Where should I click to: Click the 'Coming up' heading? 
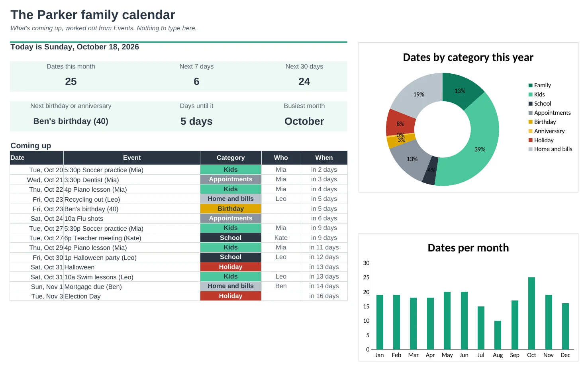(x=31, y=145)
